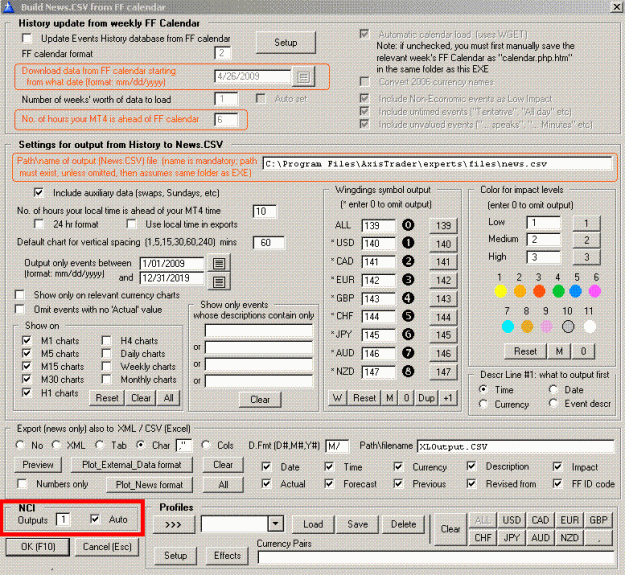Click the JPY Wingdings symbol 6 icon
The height and width of the screenshot is (575, 625).
[408, 334]
